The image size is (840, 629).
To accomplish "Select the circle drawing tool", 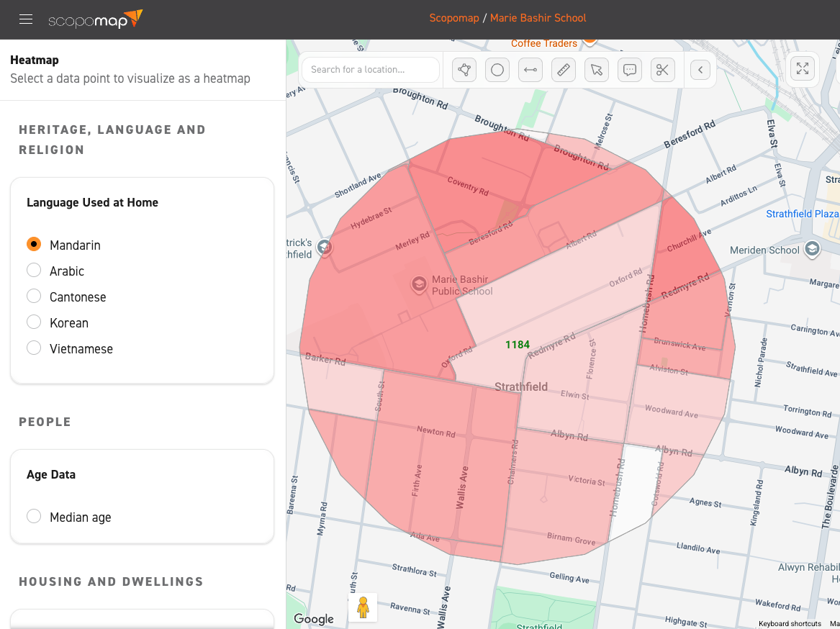I will (x=497, y=70).
